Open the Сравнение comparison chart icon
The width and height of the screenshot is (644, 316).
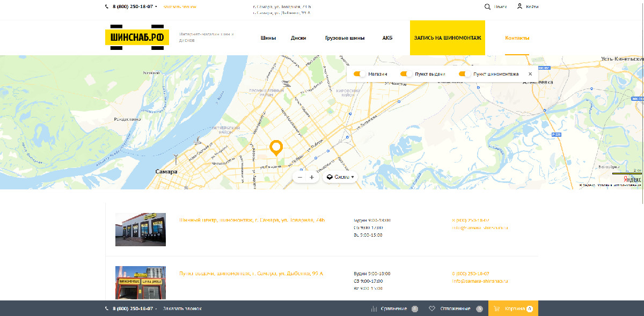click(x=374, y=308)
